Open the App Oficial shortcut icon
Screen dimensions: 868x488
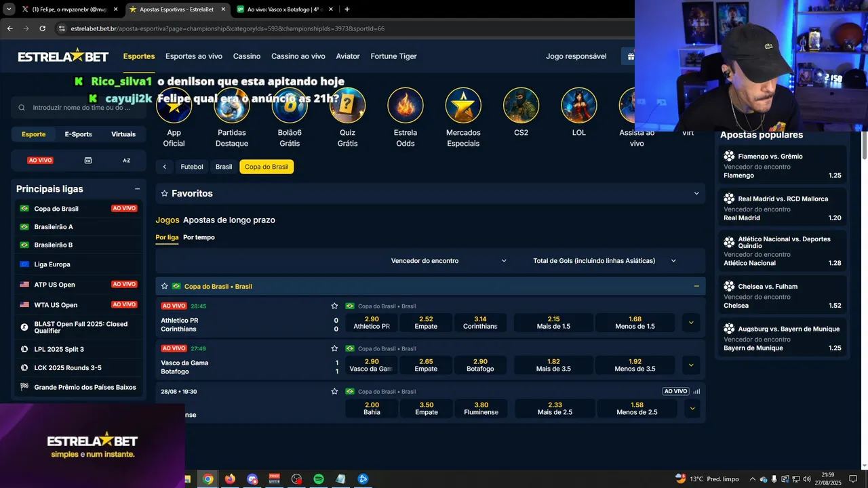tap(174, 106)
